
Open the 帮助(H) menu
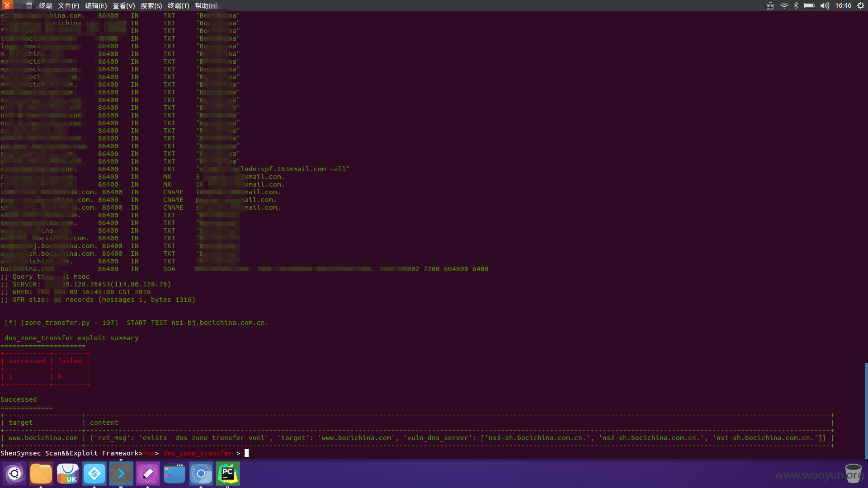click(206, 5)
